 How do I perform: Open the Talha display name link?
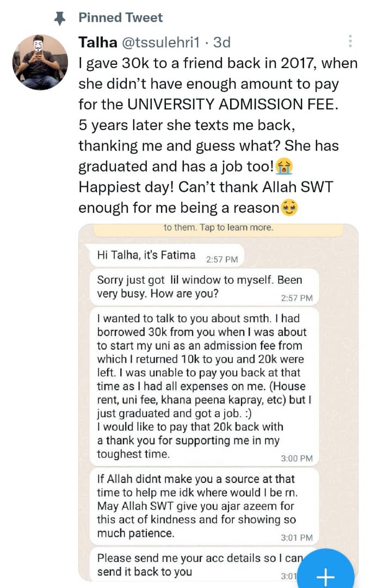(97, 42)
